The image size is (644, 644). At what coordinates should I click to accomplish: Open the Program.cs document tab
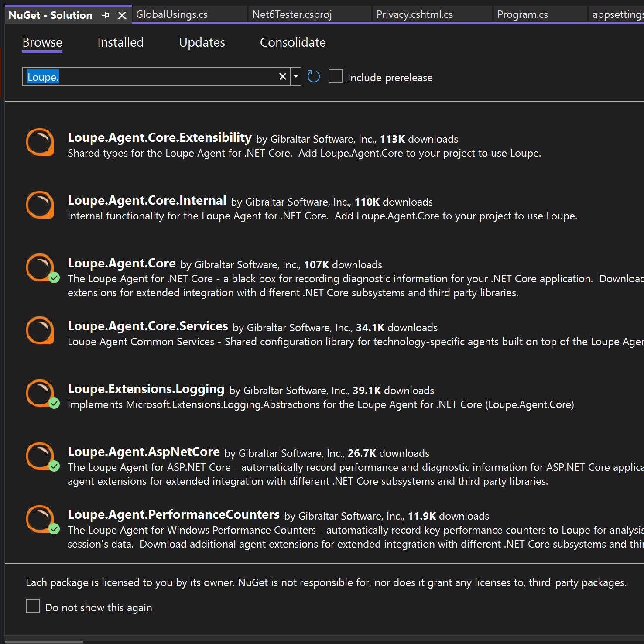point(540,14)
